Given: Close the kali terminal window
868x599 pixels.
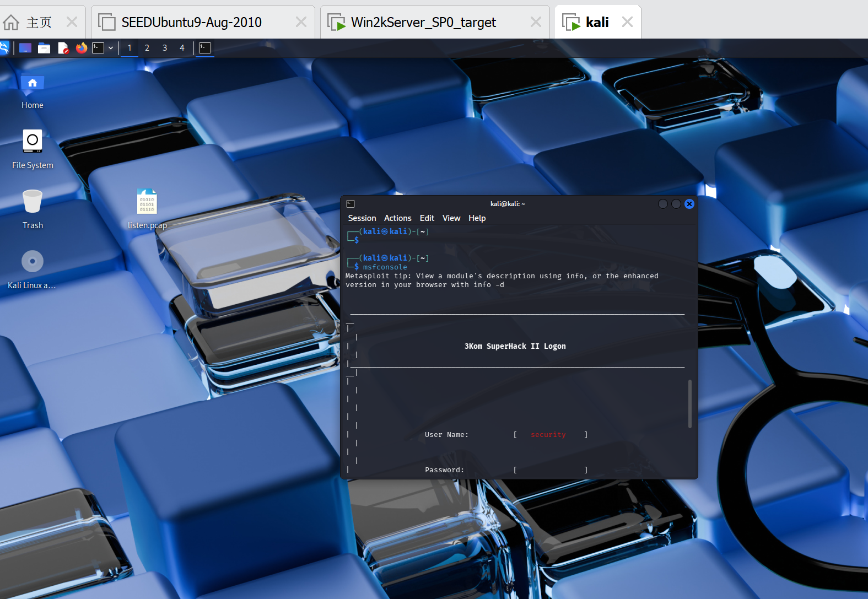Looking at the screenshot, I should [689, 204].
